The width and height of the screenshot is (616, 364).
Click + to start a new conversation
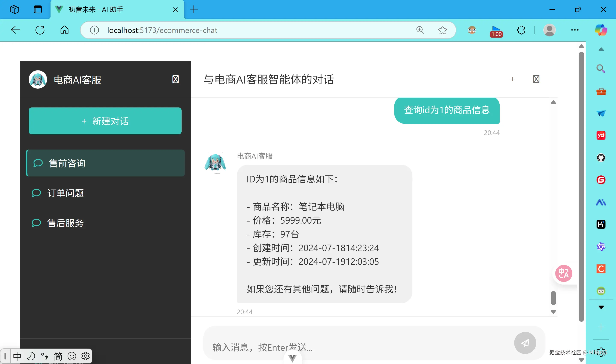513,79
